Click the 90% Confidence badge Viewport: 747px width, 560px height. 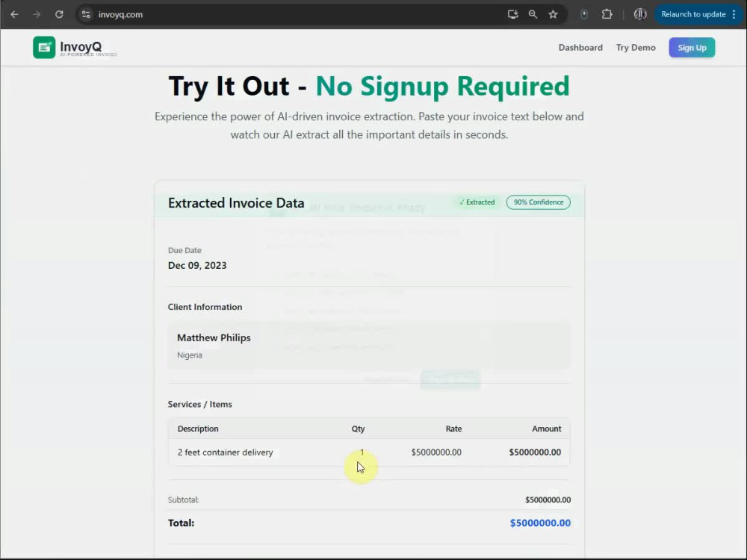pyautogui.click(x=539, y=202)
